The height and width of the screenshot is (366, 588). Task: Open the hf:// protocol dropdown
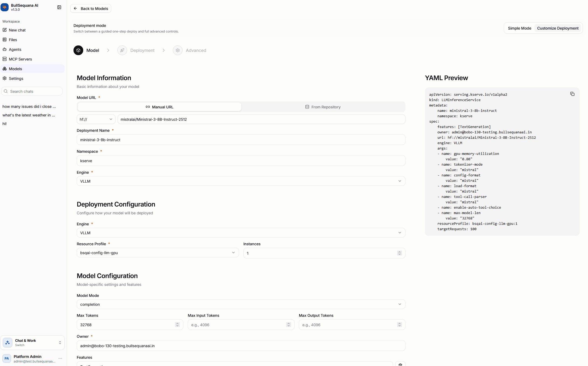(96, 119)
